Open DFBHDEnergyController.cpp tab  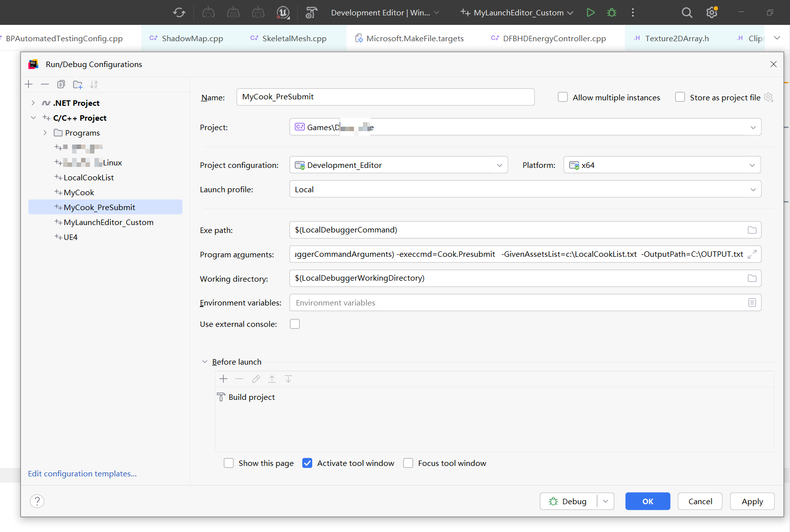click(x=548, y=38)
